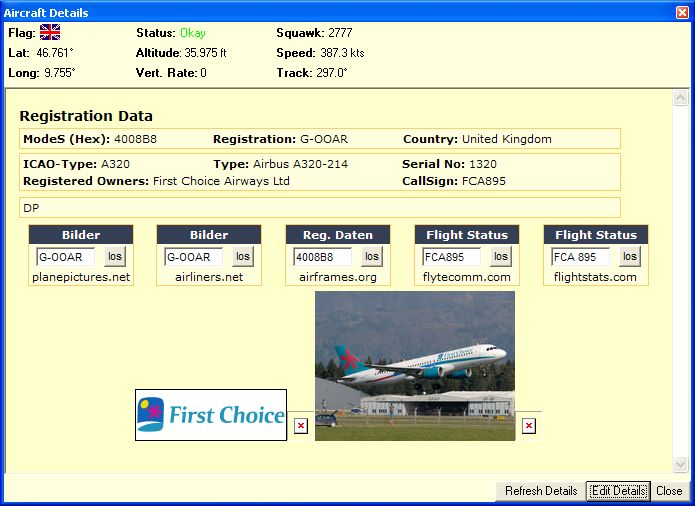Click the airframes.org label
The width and height of the screenshot is (695, 506).
tap(338, 277)
